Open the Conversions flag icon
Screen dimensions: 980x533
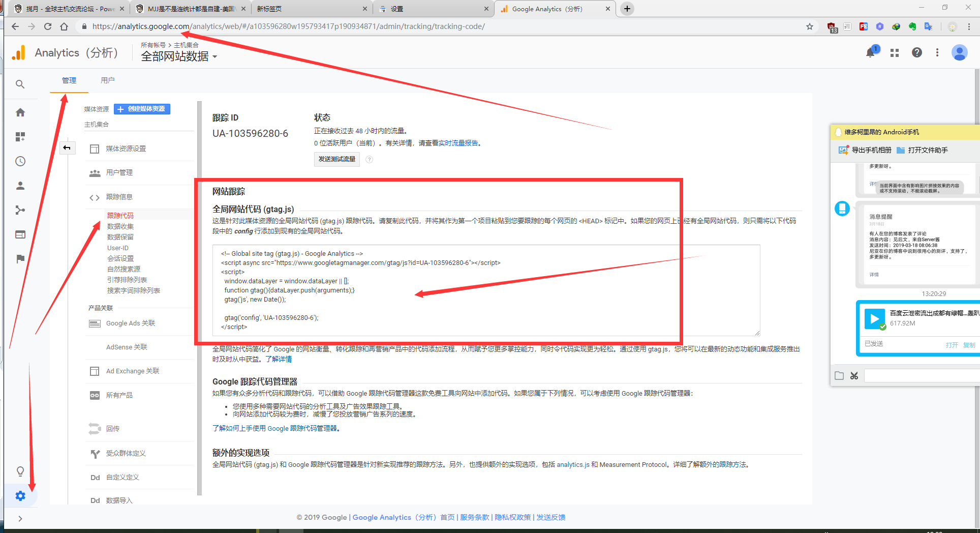coord(20,259)
